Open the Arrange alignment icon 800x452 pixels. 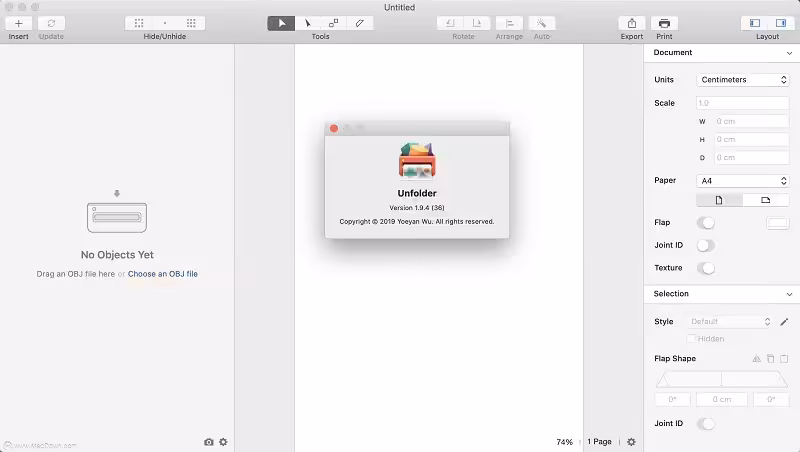pos(509,23)
